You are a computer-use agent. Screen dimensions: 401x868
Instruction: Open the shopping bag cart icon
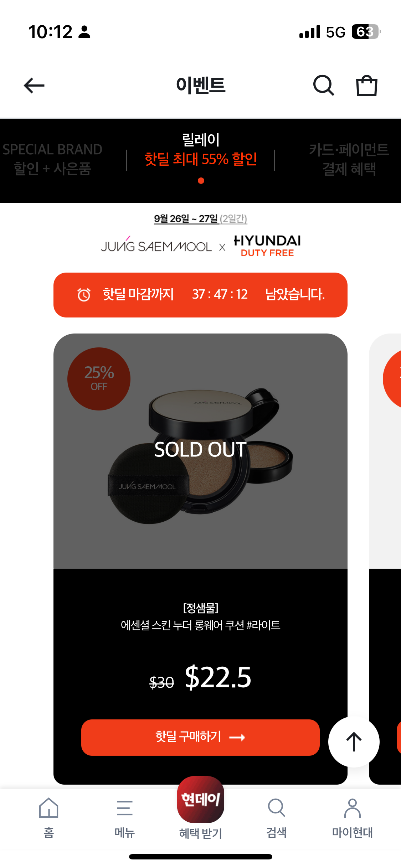coord(367,86)
